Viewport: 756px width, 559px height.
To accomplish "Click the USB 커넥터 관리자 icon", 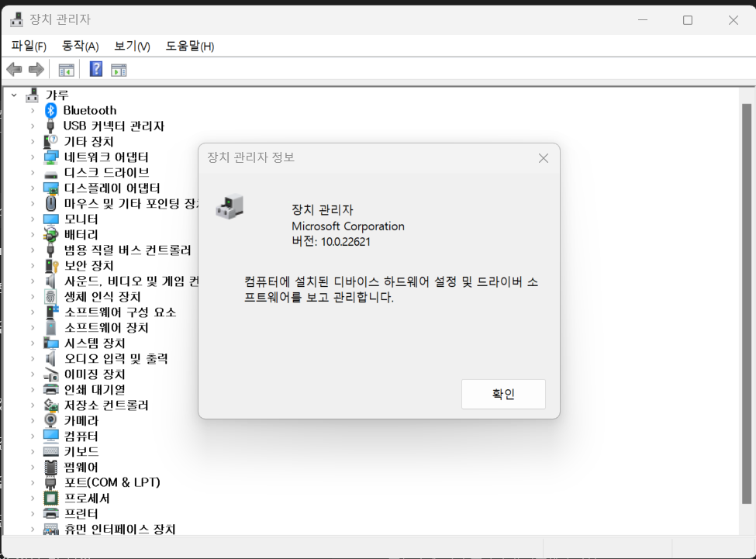I will [50, 126].
